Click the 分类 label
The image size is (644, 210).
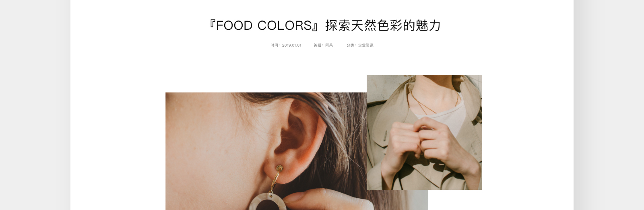(351, 45)
